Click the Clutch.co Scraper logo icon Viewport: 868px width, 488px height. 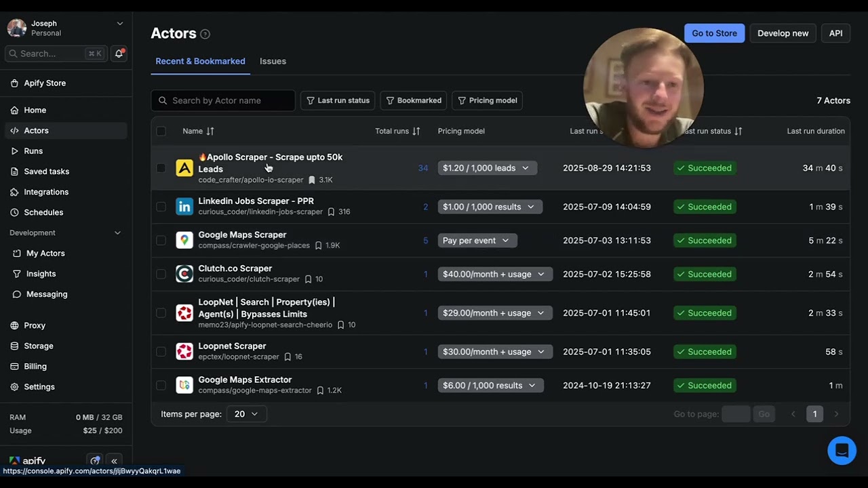point(184,274)
